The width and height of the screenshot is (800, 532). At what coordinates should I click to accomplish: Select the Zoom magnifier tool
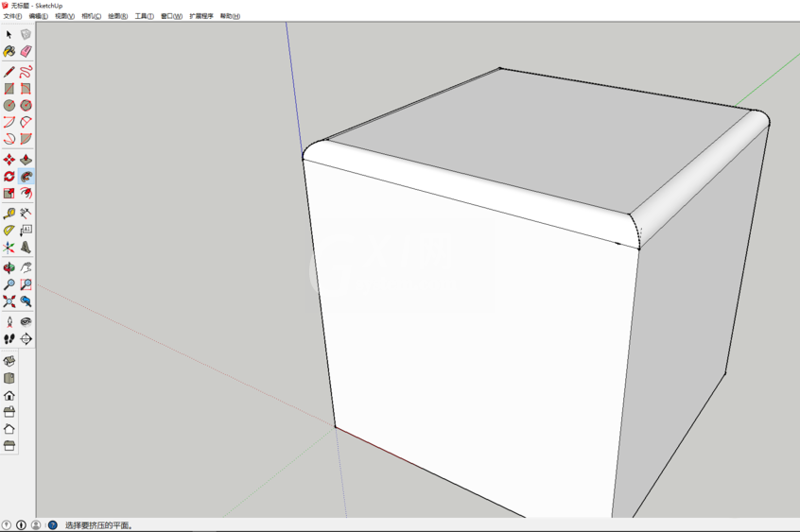[x=9, y=284]
